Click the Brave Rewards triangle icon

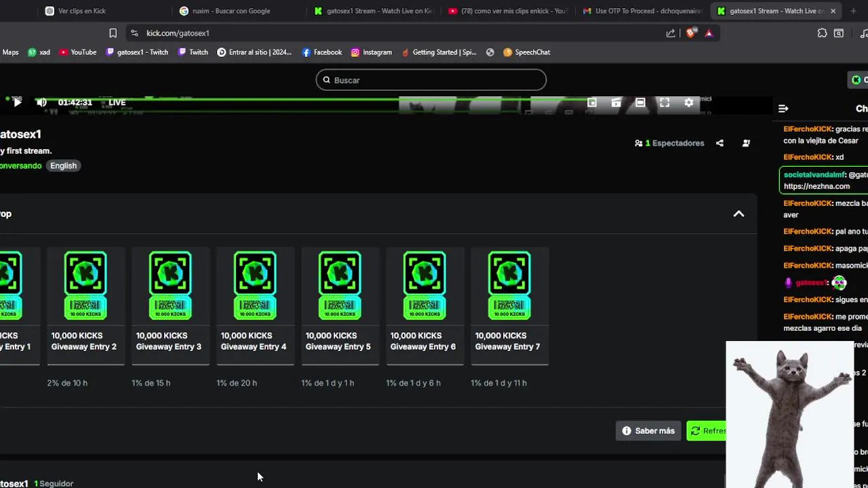pyautogui.click(x=709, y=33)
